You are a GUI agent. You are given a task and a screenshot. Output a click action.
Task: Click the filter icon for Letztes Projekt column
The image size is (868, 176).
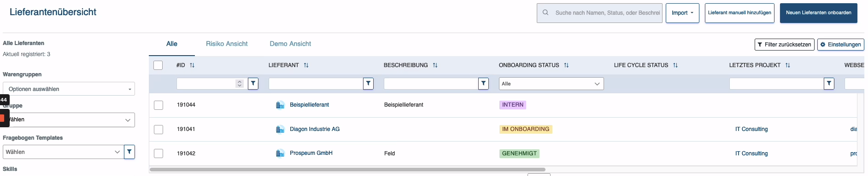click(x=829, y=84)
